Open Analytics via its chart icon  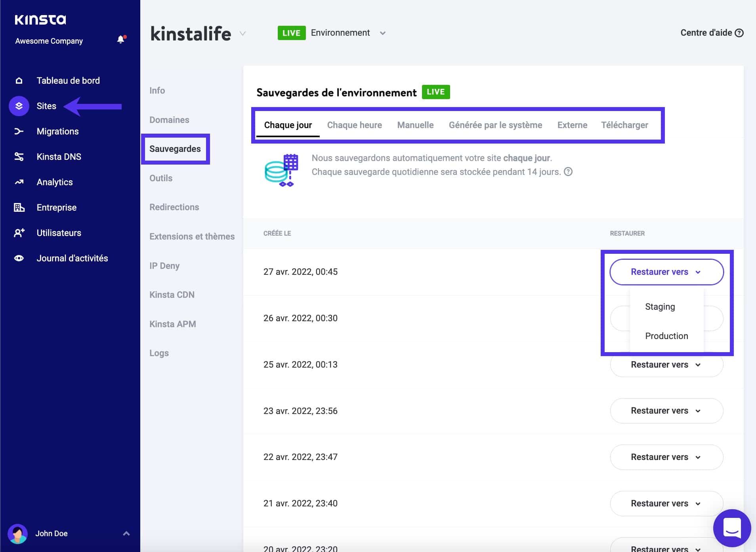(x=19, y=182)
